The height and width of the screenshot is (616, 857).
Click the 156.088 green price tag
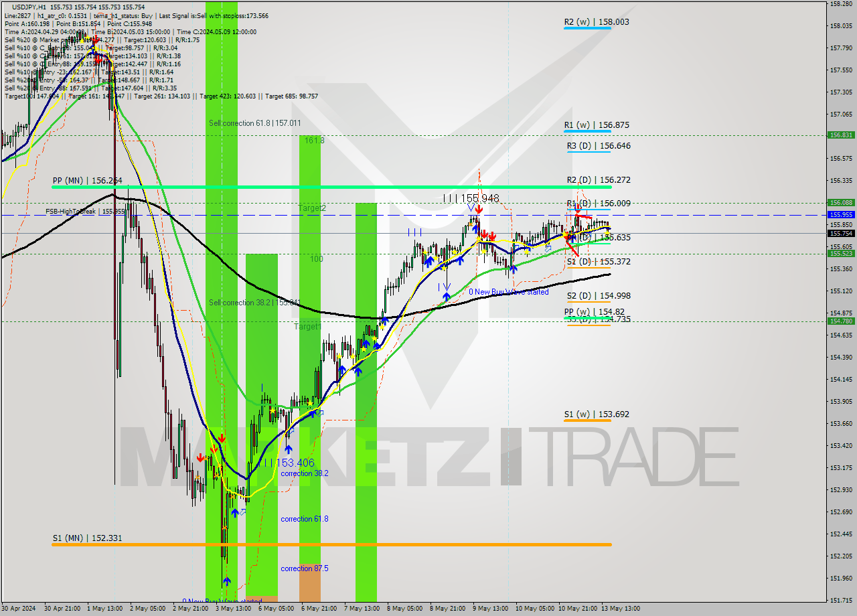841,202
